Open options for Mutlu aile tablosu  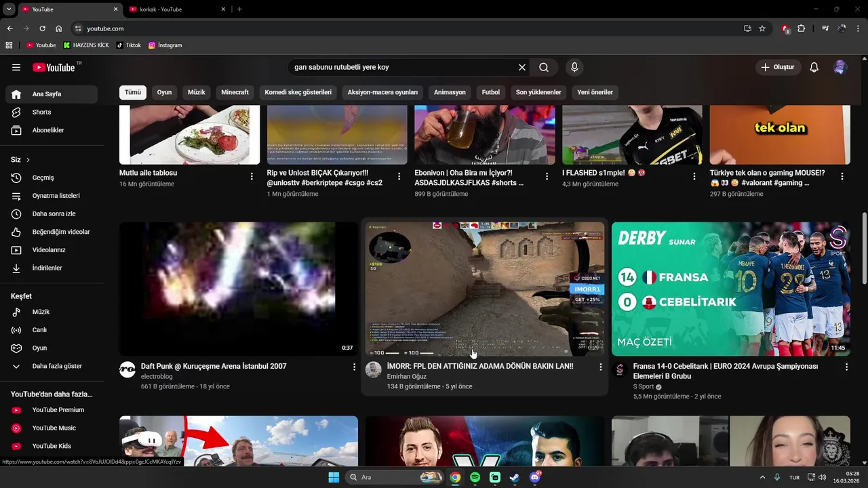tap(252, 176)
